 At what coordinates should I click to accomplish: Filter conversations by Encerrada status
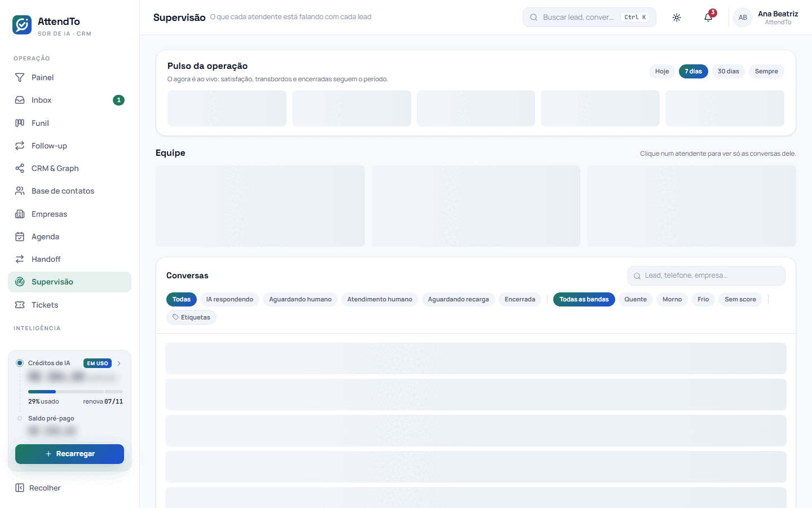[x=520, y=299]
